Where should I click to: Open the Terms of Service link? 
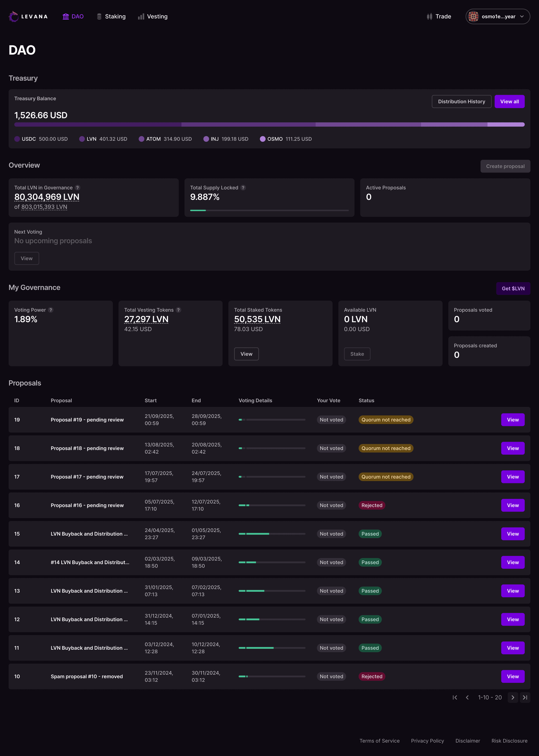tap(379, 741)
